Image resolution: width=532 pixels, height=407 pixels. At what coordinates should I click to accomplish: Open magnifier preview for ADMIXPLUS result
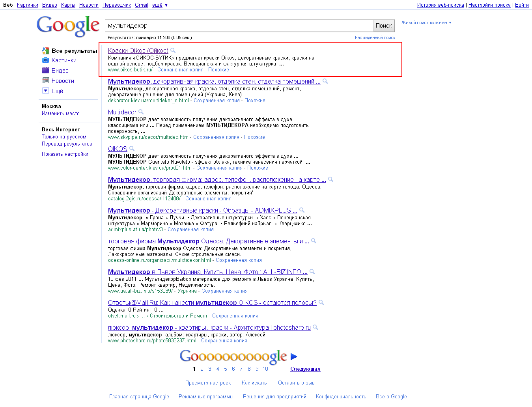(302, 210)
